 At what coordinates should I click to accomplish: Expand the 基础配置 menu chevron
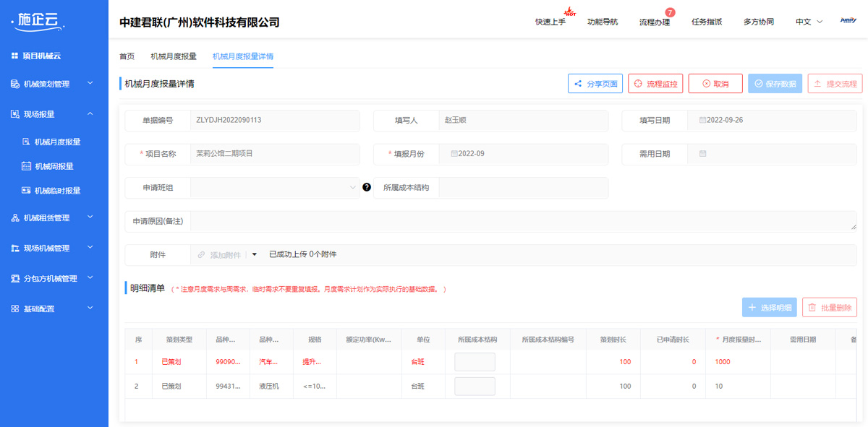pos(90,308)
